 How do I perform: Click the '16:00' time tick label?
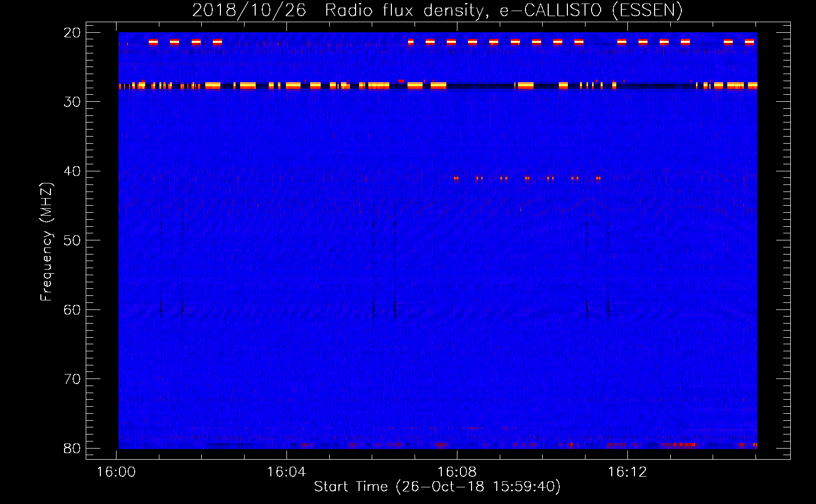pyautogui.click(x=116, y=472)
